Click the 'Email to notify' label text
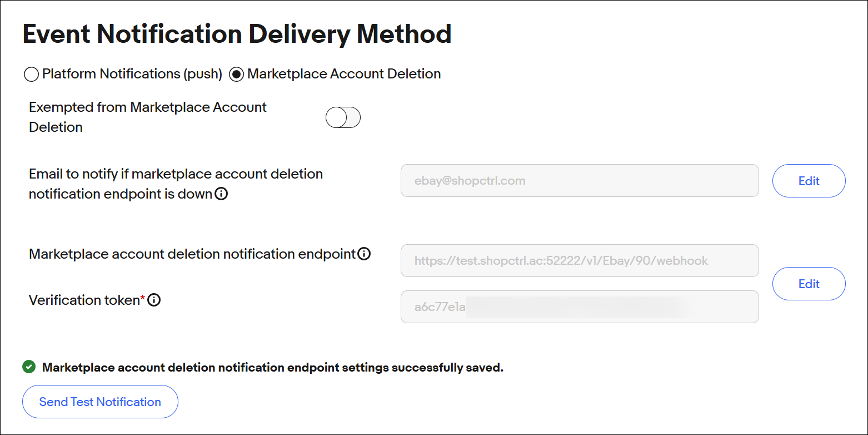 click(176, 174)
